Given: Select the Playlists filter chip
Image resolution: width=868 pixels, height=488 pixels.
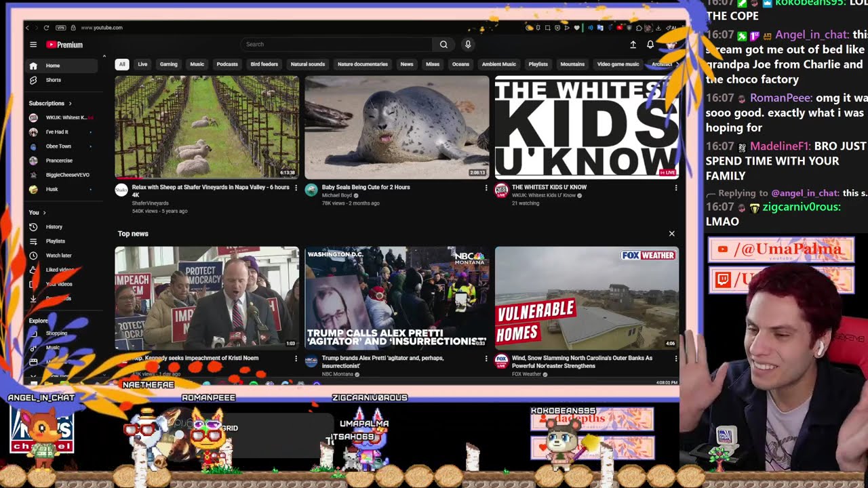Looking at the screenshot, I should pyautogui.click(x=538, y=64).
